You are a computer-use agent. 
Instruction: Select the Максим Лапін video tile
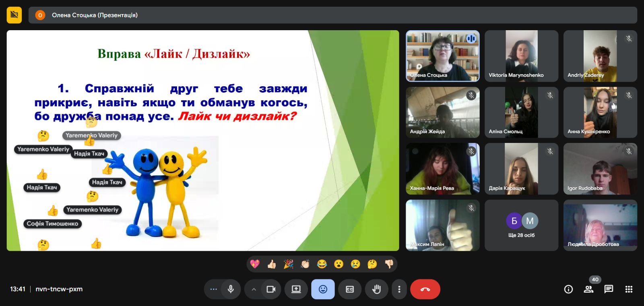(442, 225)
